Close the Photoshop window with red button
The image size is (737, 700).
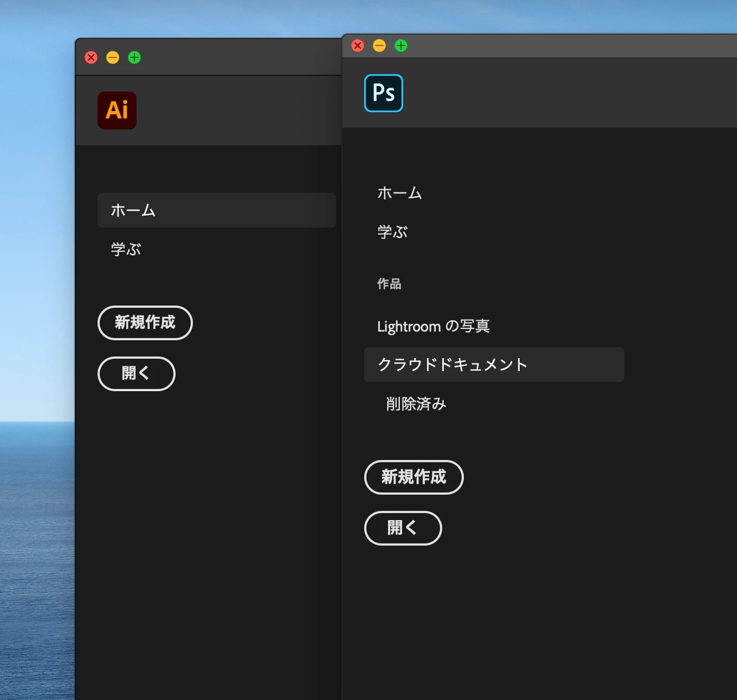[358, 46]
